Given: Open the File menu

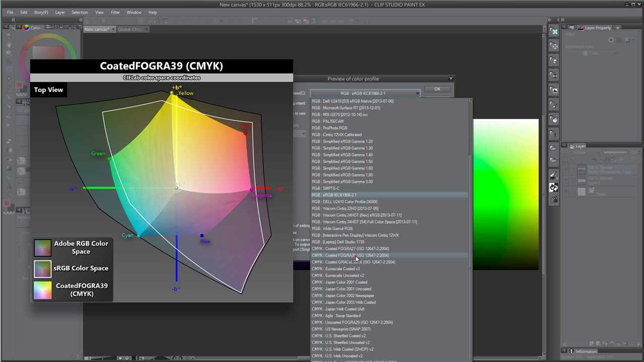Looking at the screenshot, I should (x=10, y=12).
